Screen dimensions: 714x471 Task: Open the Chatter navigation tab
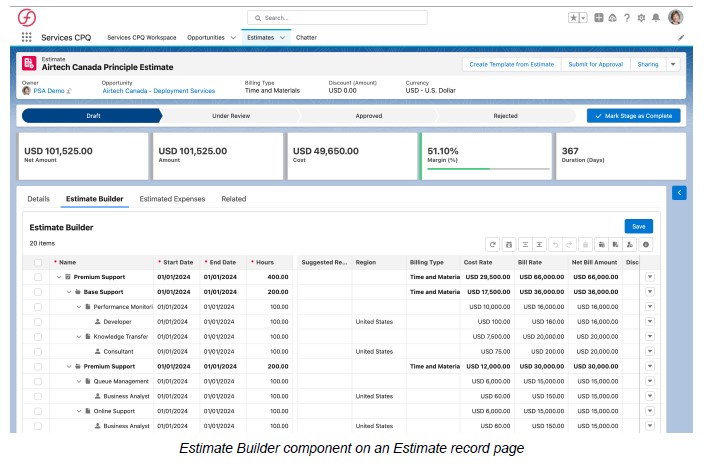coord(306,37)
